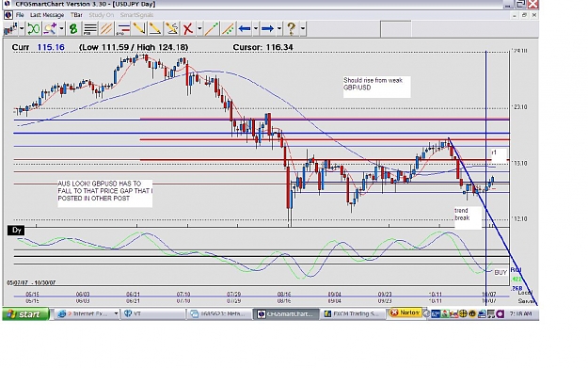Click the app icon in menu bar
Screen dimensions: 588x368
8,15
